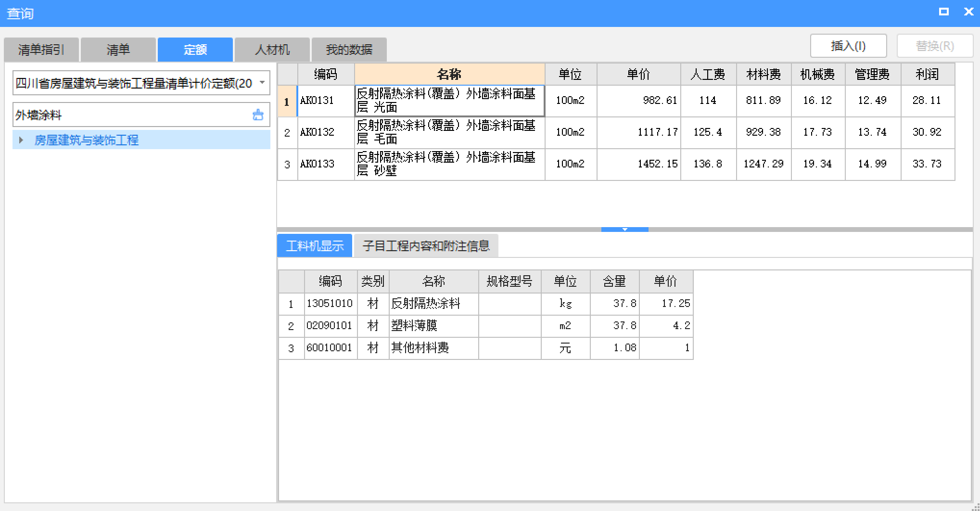Click the 人工费 column header
980x511 pixels.
coord(708,74)
